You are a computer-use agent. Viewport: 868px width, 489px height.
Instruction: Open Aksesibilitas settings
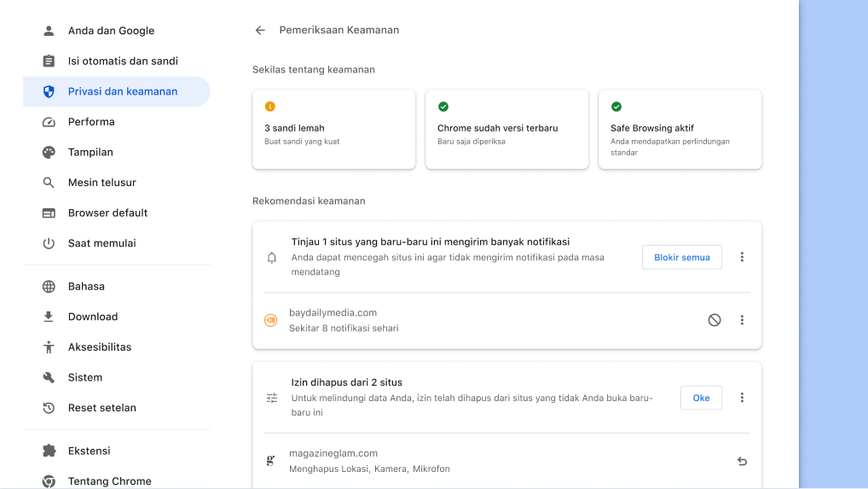click(117, 347)
